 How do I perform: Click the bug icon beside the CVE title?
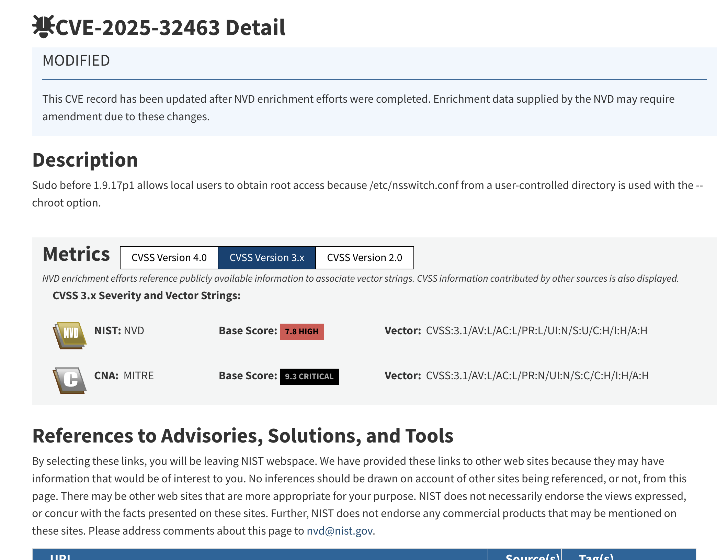coord(43,27)
